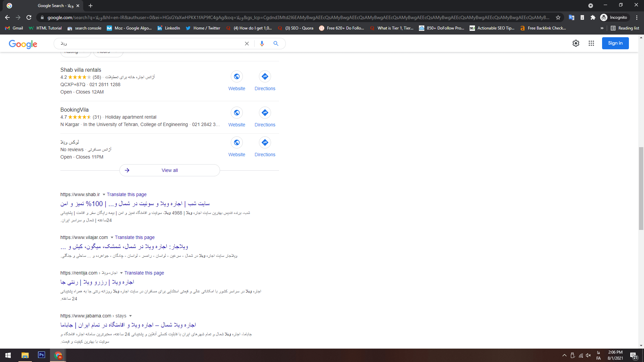Click the muted volume tray icon

click(x=588, y=355)
